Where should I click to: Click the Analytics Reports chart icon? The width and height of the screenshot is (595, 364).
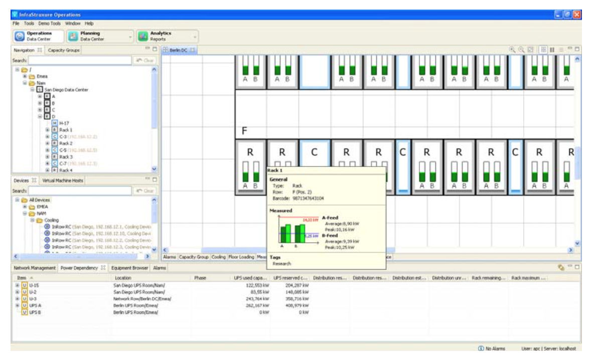(x=143, y=36)
